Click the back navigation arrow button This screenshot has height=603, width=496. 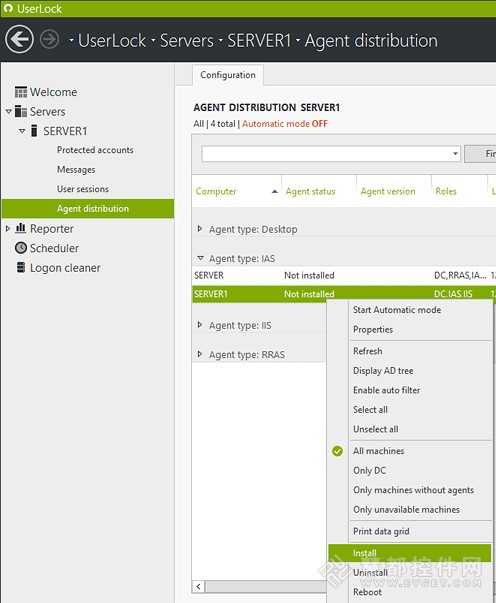(19, 39)
